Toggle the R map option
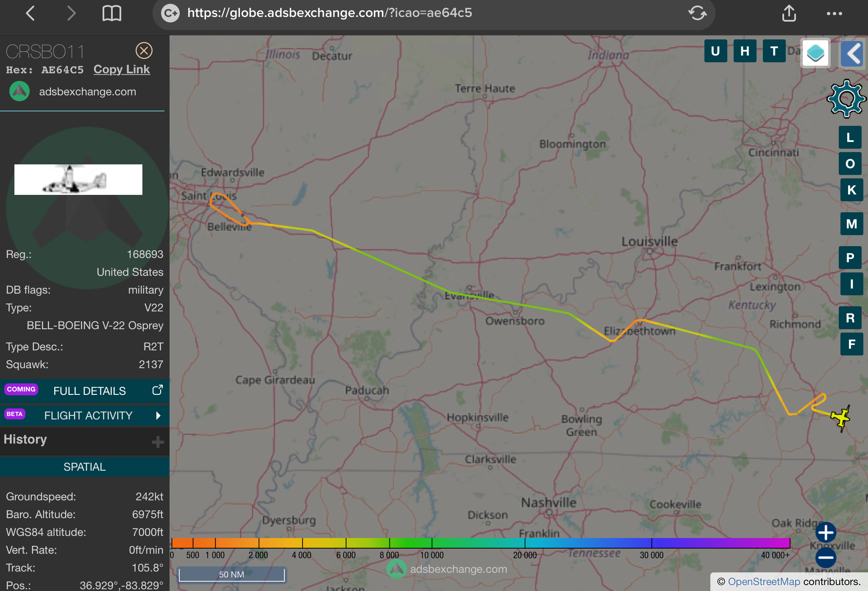This screenshot has height=591, width=868. click(x=850, y=318)
